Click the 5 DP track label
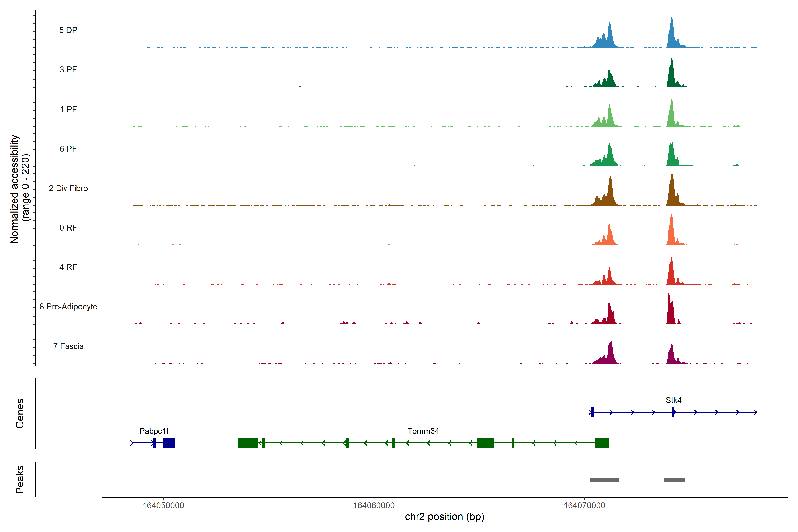This screenshot has height=532, width=798. pos(68,30)
